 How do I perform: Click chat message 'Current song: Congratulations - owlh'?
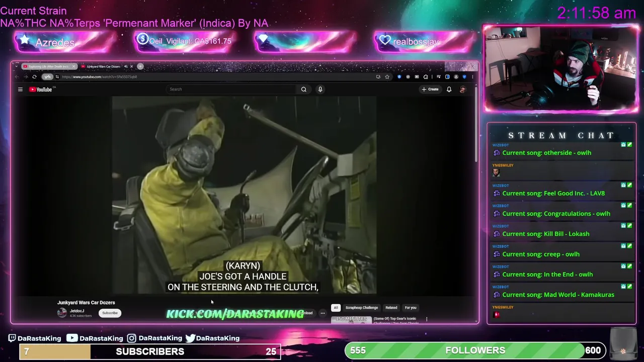pos(556,214)
